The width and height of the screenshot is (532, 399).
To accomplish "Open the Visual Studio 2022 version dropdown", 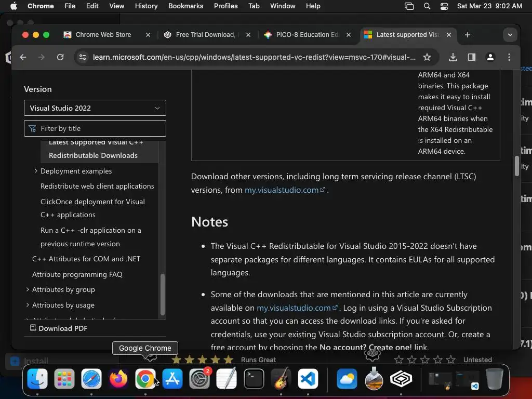I will coord(95,108).
